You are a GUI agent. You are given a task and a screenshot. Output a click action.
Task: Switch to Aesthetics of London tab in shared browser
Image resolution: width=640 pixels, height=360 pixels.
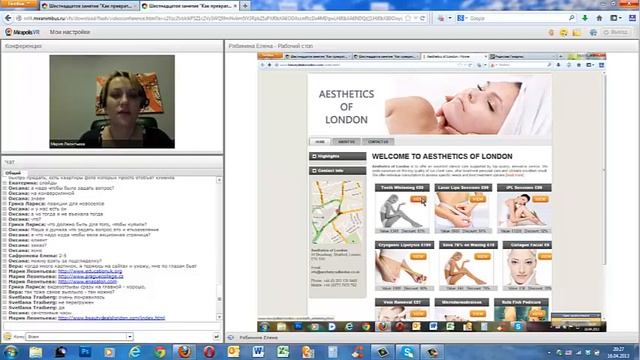click(x=454, y=56)
